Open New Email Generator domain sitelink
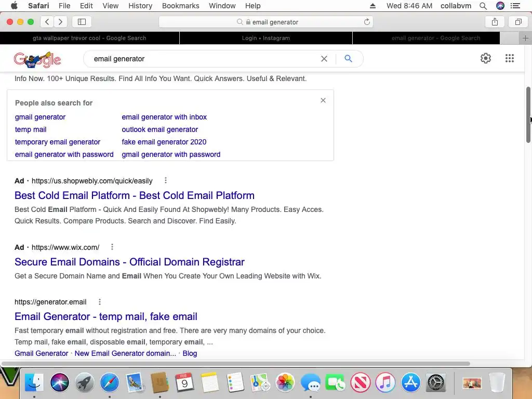Screen dimensions: 532x399 [125, 353]
